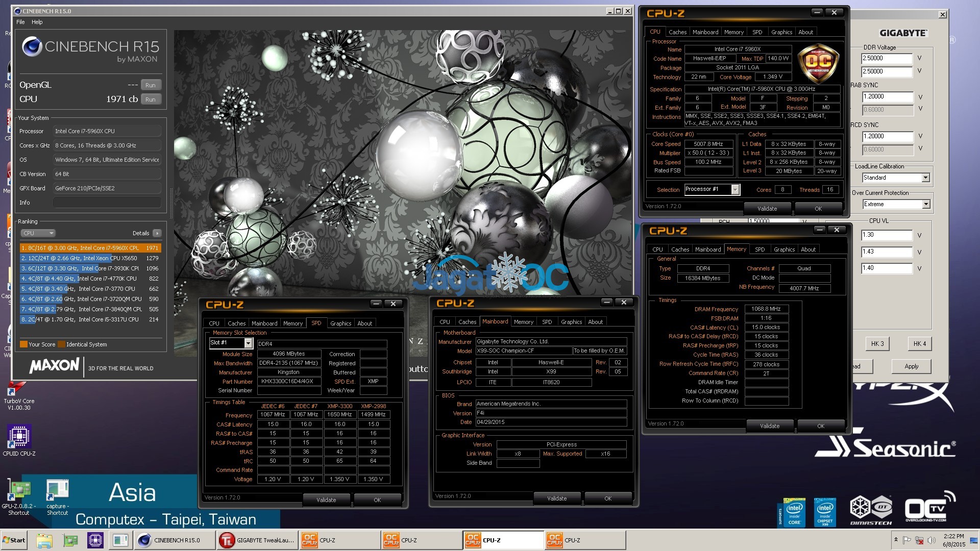The height and width of the screenshot is (551, 980).
Task: Click the CPU VL 1.30 voltage field
Action: [887, 235]
